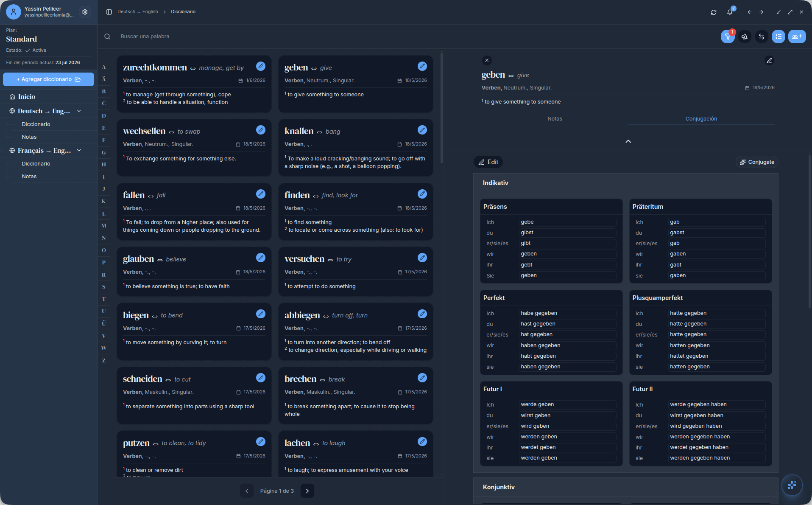Viewport: 812px width, 505px height.
Task: Click the add word button icon
Action: pyautogui.click(x=797, y=36)
